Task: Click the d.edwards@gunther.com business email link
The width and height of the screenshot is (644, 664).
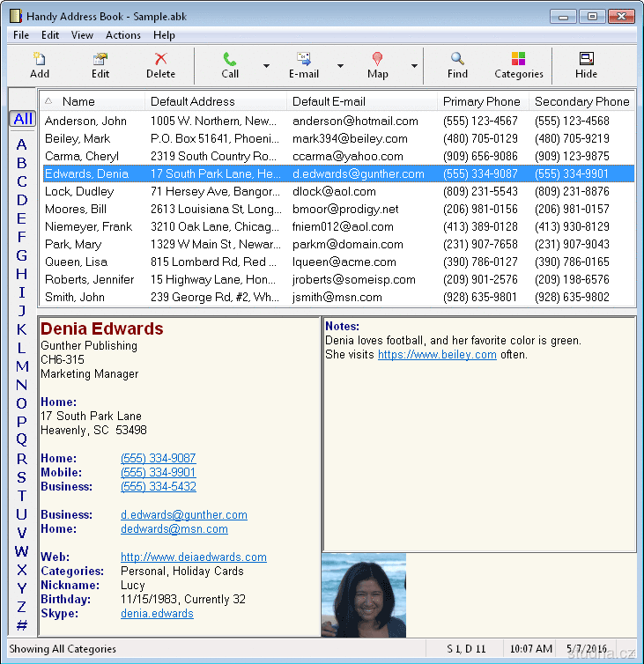Action: (x=183, y=514)
